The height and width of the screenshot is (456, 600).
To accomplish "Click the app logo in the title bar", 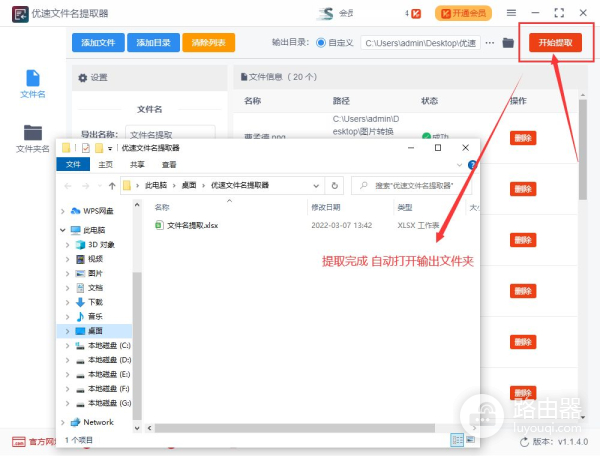I will [x=20, y=14].
